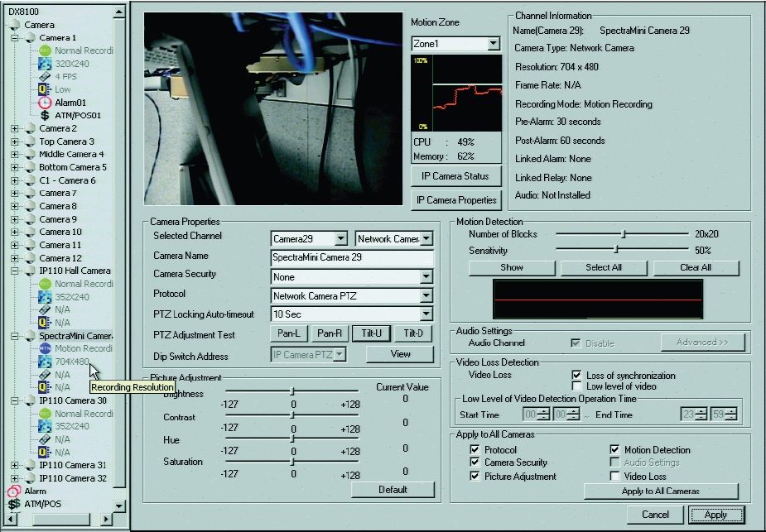This screenshot has height=532, width=766.
Task: Click the Camera 2 dome icon
Action: [30, 128]
